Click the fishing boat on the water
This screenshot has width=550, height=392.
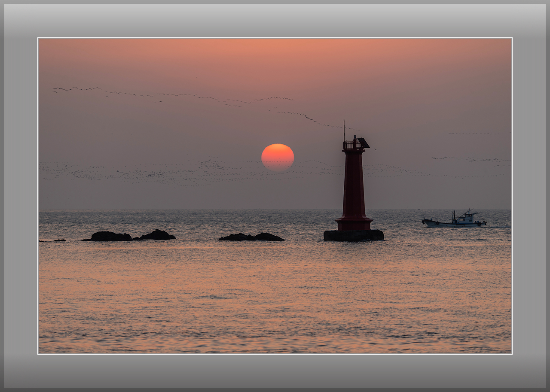click(454, 219)
